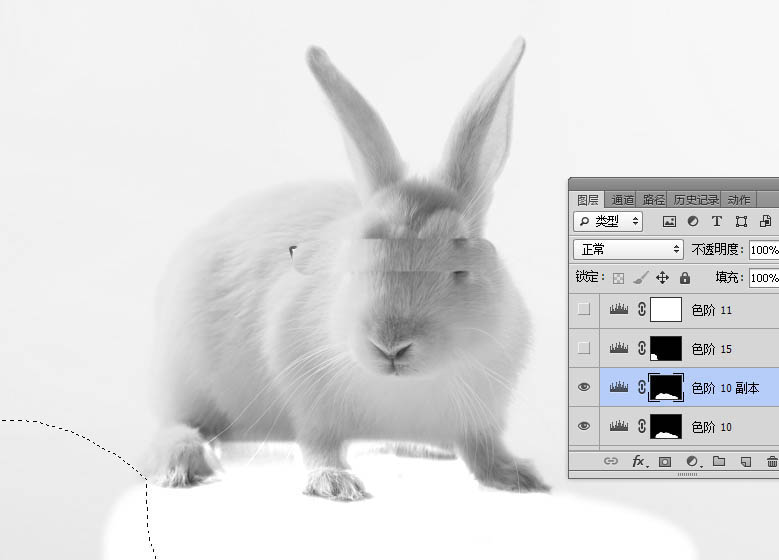Select the 色阶 15 layer mask thumbnail
This screenshot has width=779, height=560.
(666, 349)
